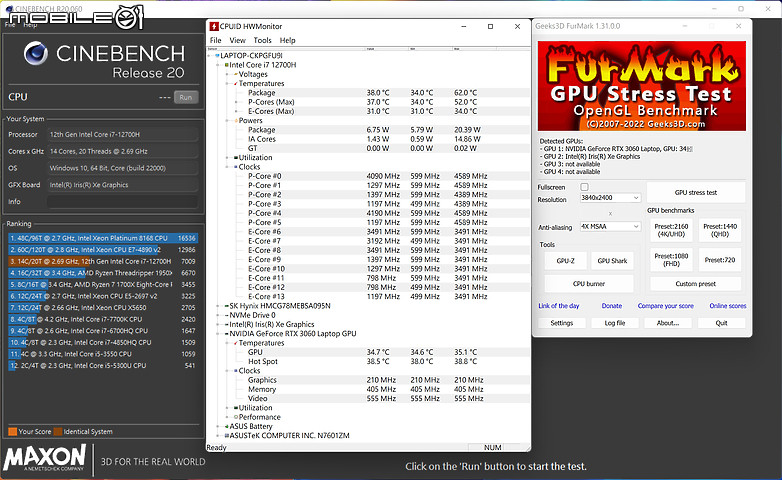Follow the Link of the day

[x=559, y=306]
